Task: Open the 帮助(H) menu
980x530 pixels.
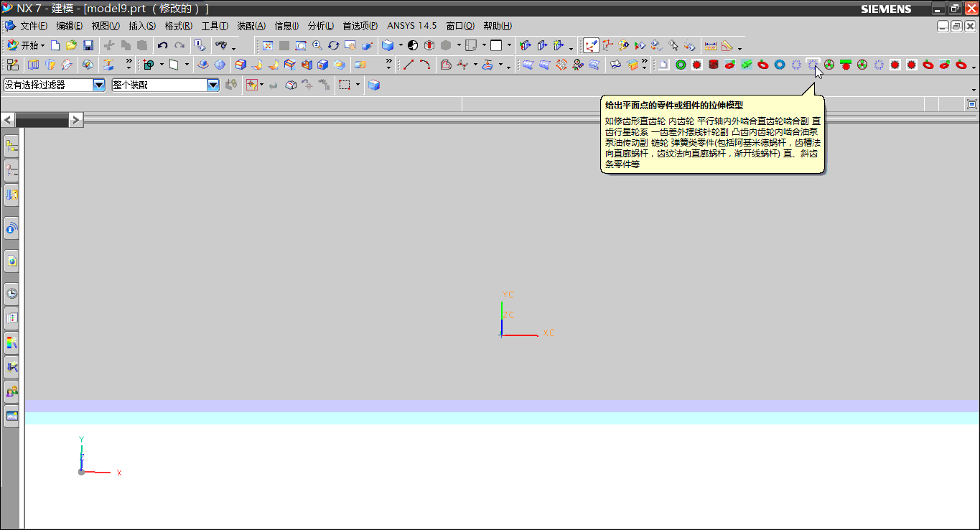Action: tap(498, 26)
